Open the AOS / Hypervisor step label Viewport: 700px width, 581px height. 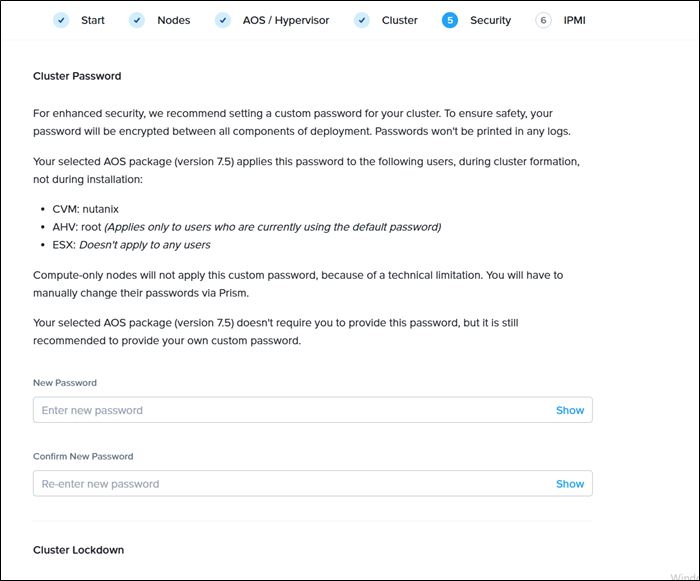[286, 20]
